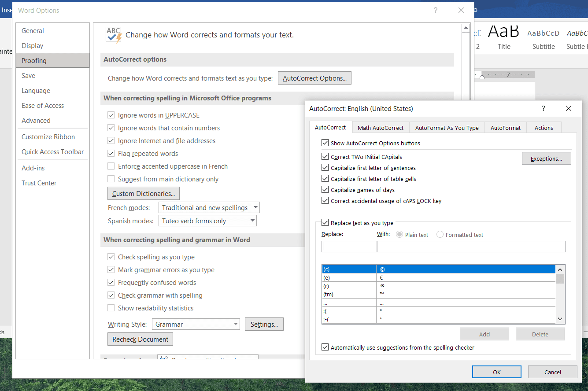This screenshot has height=391, width=588.
Task: Expand the Spanish modes dropdown
Action: pyautogui.click(x=207, y=221)
